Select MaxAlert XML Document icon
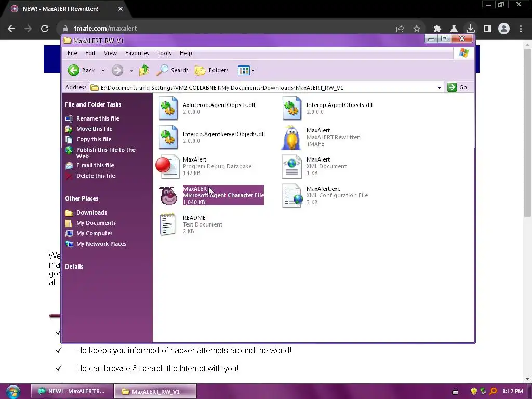The width and height of the screenshot is (532, 399). click(292, 166)
